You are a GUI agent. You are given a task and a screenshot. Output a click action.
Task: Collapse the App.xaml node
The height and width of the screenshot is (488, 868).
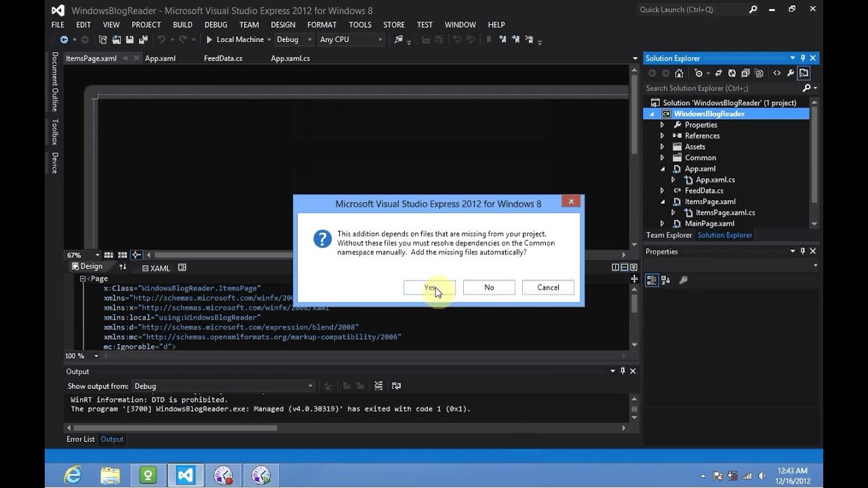tap(663, 169)
